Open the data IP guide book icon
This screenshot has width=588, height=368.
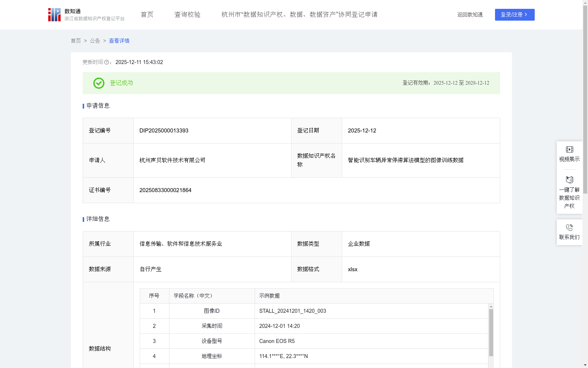pyautogui.click(x=569, y=180)
